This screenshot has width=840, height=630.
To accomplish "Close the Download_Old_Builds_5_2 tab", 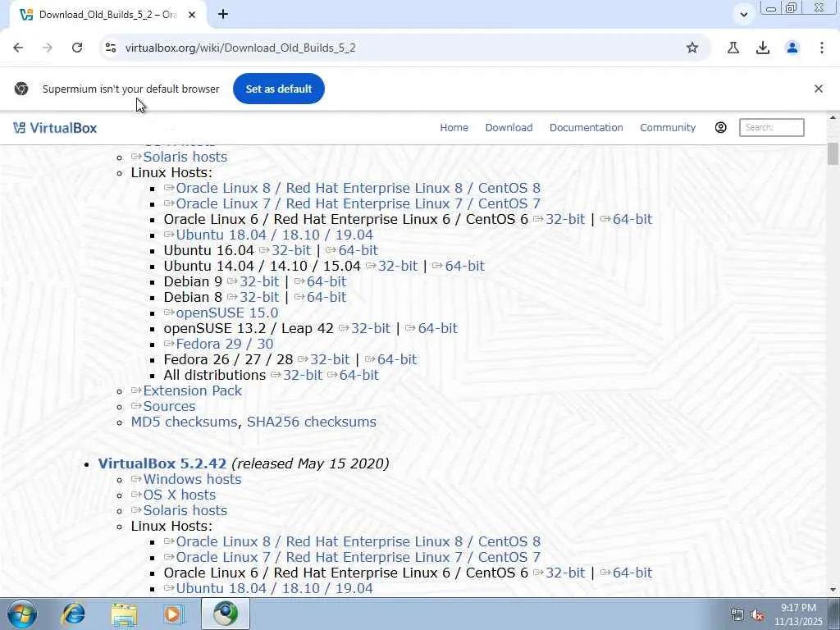I will click(x=192, y=15).
